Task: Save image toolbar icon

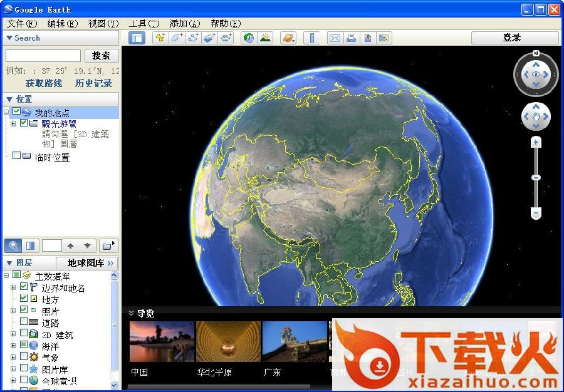Action: point(384,38)
